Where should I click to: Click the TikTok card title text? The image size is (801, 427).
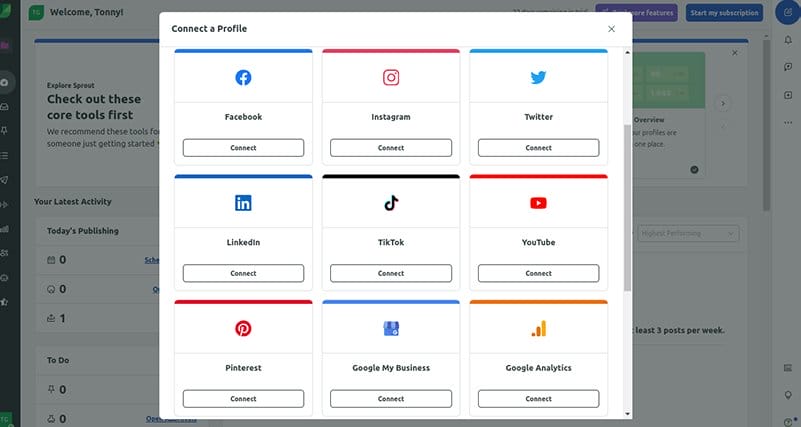(x=391, y=242)
